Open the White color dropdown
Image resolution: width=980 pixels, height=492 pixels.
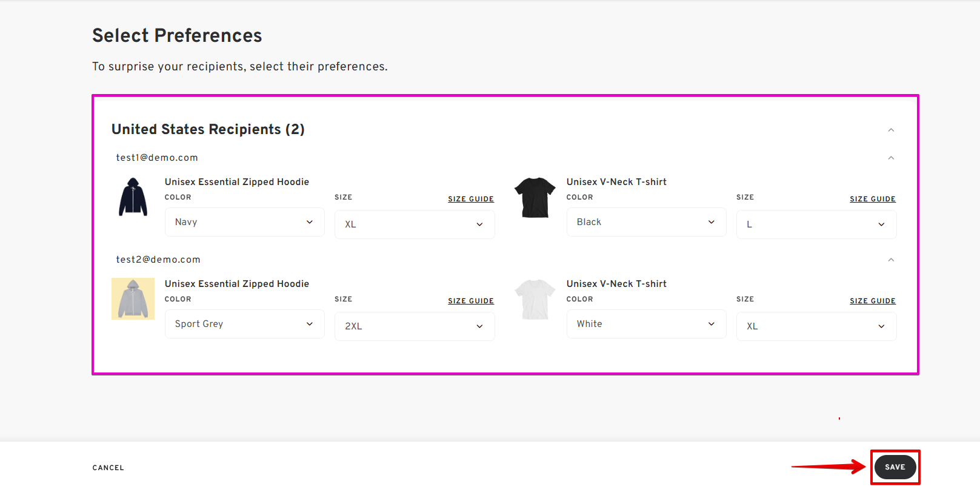tap(647, 324)
